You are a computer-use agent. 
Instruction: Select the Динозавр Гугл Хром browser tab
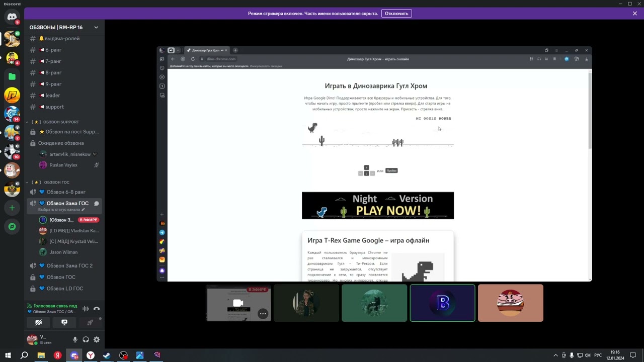coord(207,50)
